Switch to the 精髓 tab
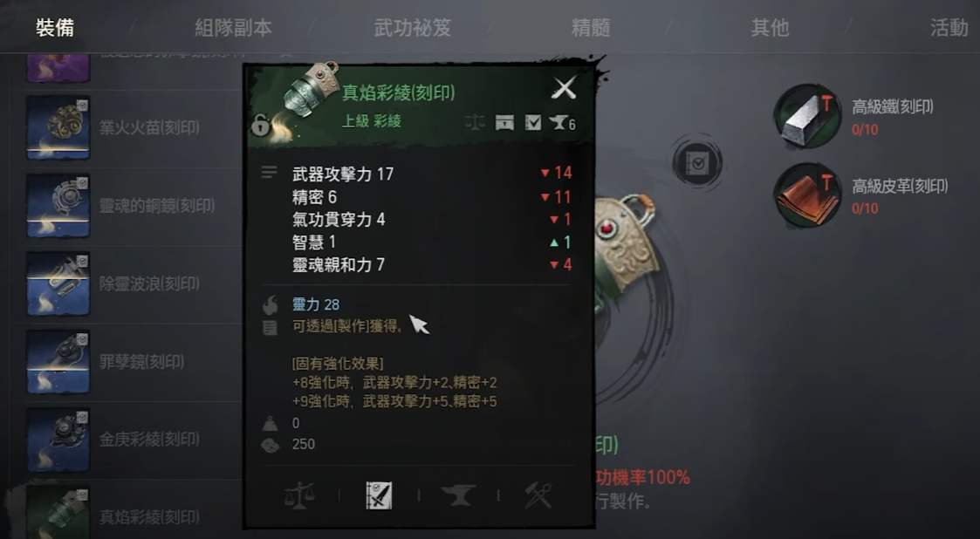 (x=591, y=28)
